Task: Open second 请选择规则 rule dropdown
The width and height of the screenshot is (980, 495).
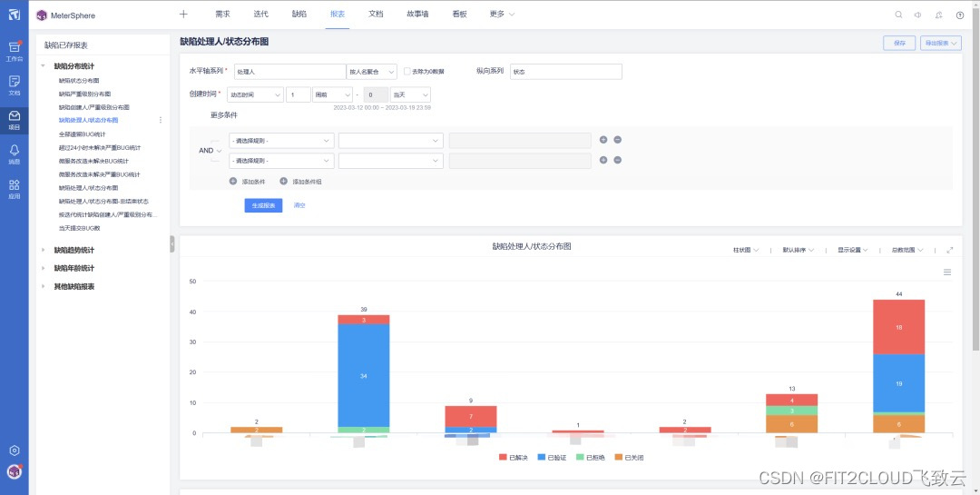Action: (281, 161)
